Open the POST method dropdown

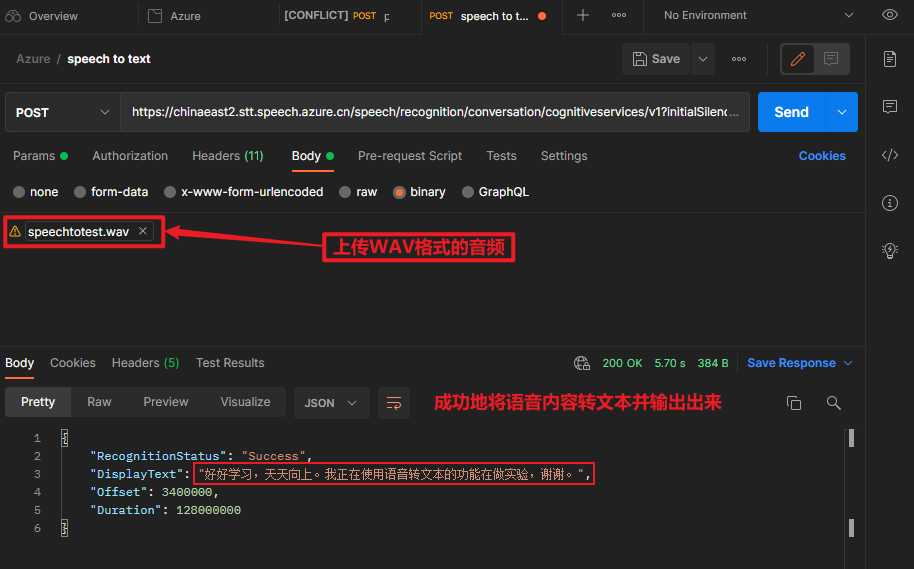[62, 112]
